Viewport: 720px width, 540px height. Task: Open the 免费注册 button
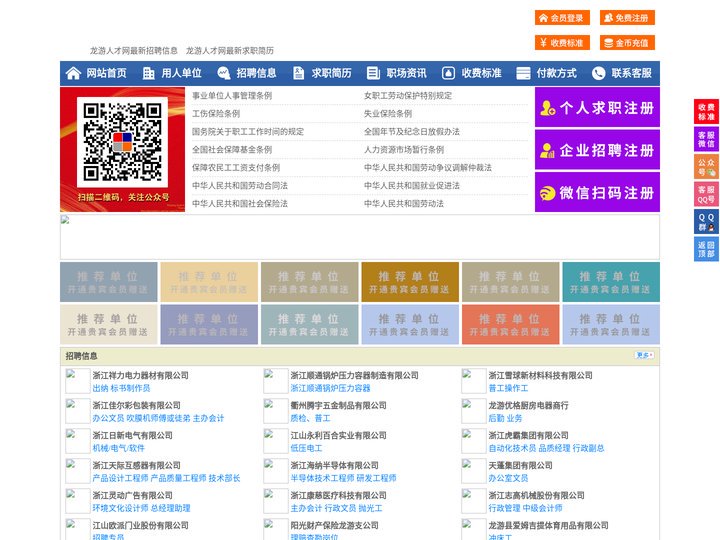click(627, 18)
